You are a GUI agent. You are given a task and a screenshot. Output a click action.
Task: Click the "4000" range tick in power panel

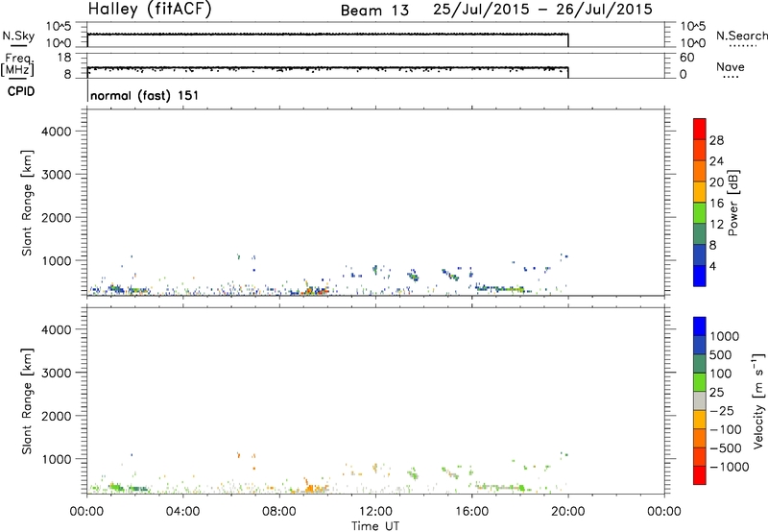(x=57, y=132)
